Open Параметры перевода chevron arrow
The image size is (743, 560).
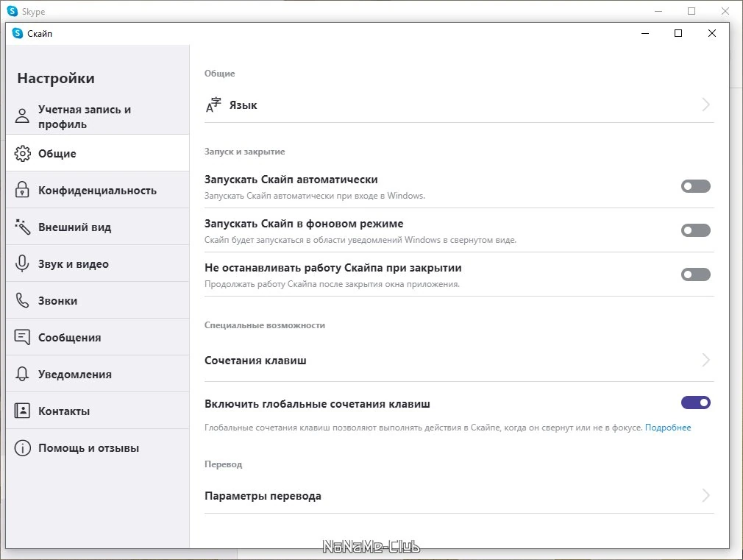click(x=705, y=495)
